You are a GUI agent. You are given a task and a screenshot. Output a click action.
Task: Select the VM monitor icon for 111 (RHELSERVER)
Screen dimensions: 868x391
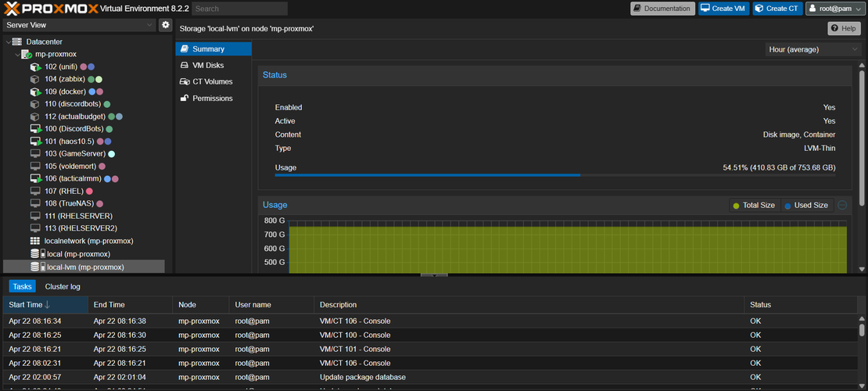[35, 216]
